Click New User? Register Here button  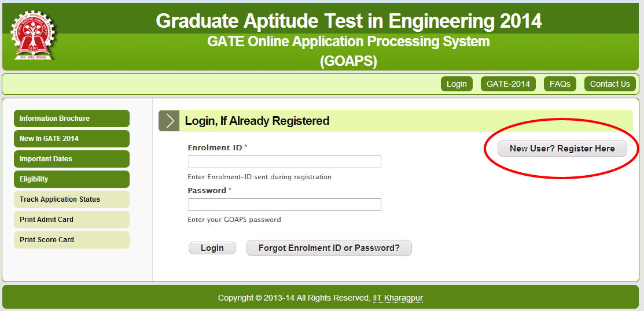click(562, 149)
